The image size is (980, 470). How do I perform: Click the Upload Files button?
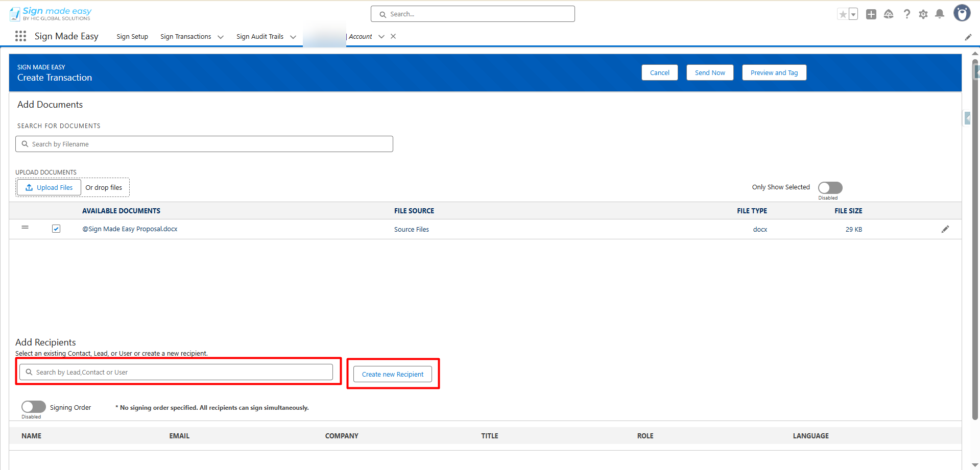tap(49, 187)
